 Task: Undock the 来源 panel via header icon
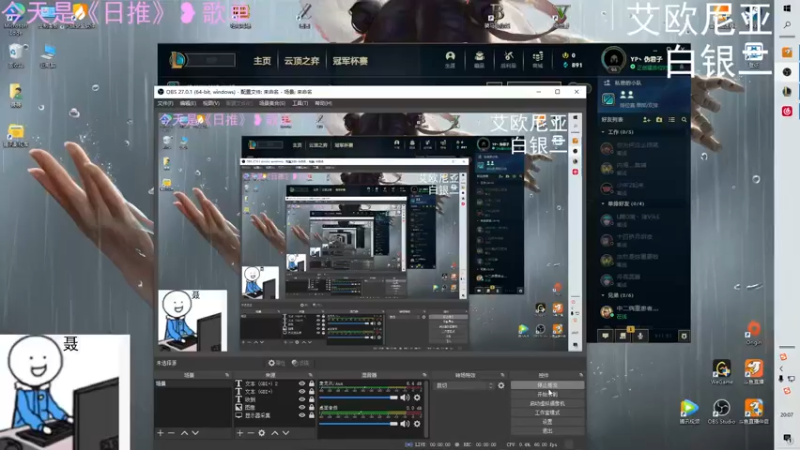pyautogui.click(x=311, y=375)
